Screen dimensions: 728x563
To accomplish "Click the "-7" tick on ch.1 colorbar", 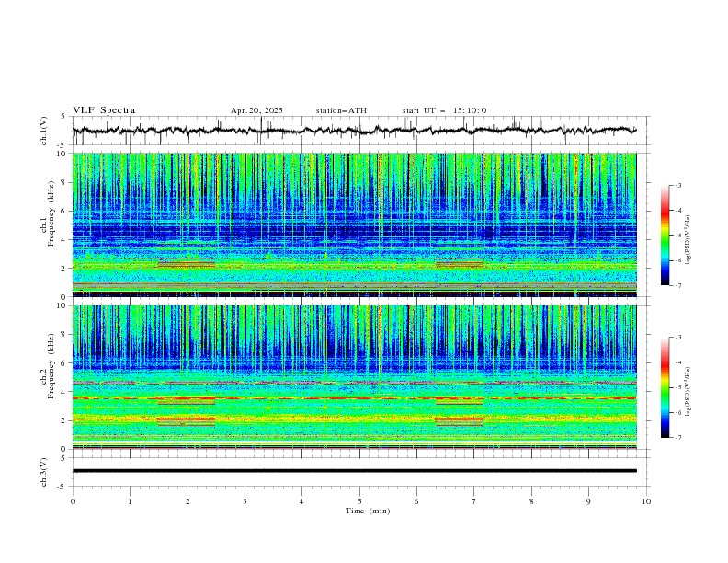I will click(x=677, y=286).
